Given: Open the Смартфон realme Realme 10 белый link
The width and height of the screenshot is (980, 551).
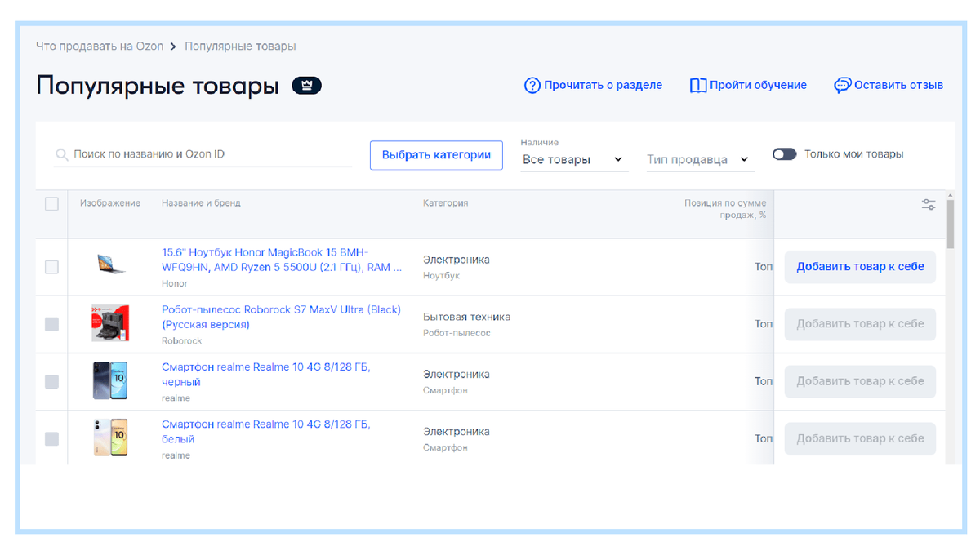Looking at the screenshot, I should 266,432.
